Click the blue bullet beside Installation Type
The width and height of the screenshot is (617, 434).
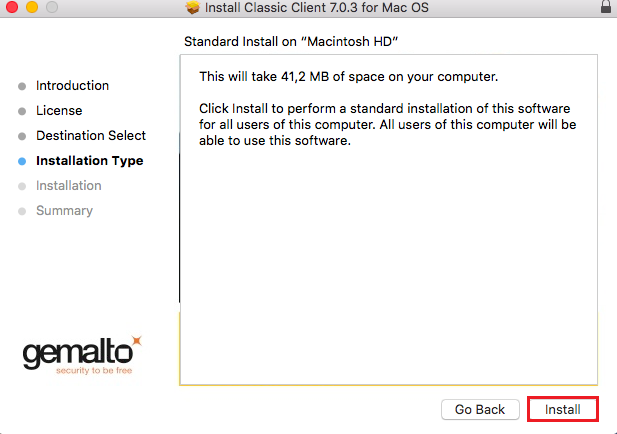[x=22, y=161]
